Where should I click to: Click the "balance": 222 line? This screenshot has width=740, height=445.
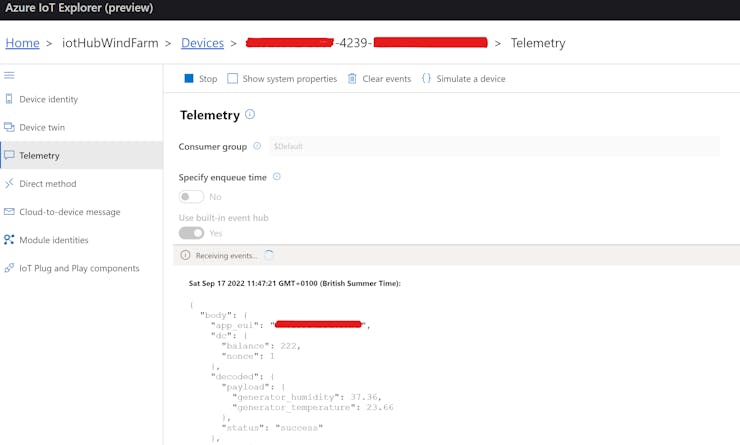[261, 346]
